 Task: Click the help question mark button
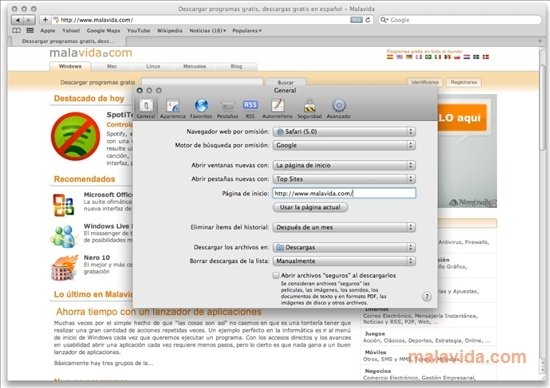click(x=427, y=297)
